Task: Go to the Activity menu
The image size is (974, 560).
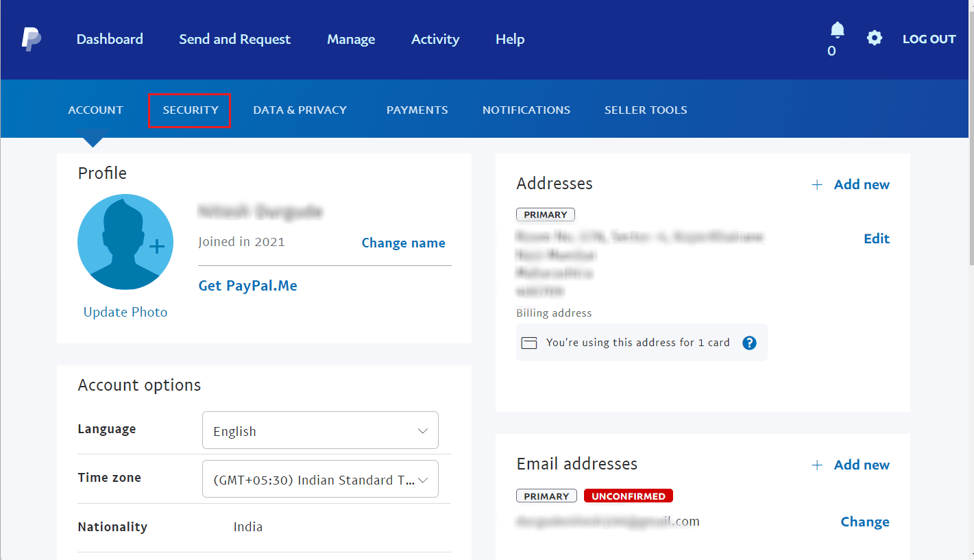Action: click(x=435, y=39)
